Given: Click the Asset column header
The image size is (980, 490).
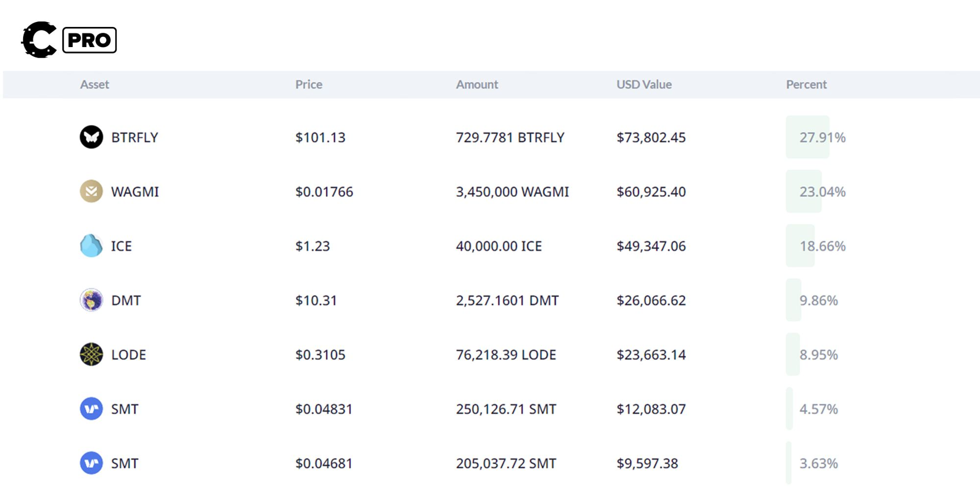Looking at the screenshot, I should [94, 84].
